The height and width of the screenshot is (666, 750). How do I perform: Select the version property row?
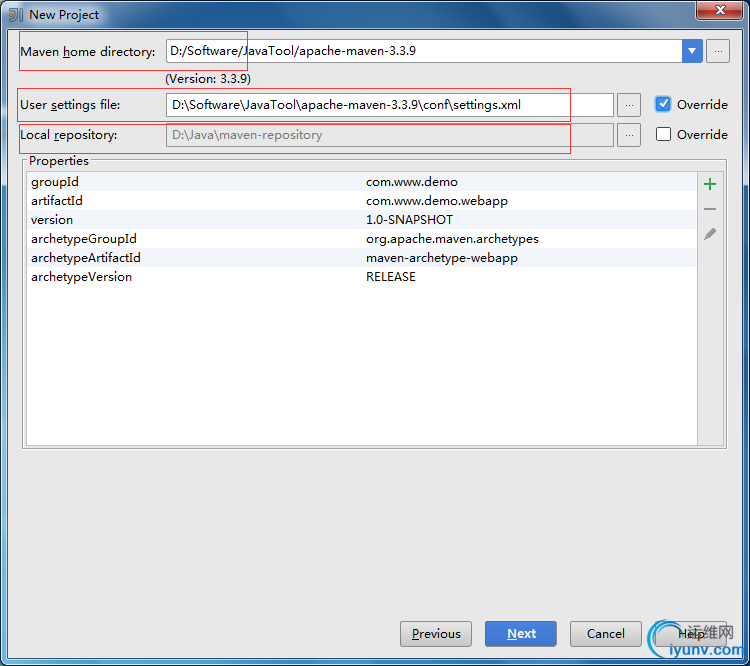[362, 220]
